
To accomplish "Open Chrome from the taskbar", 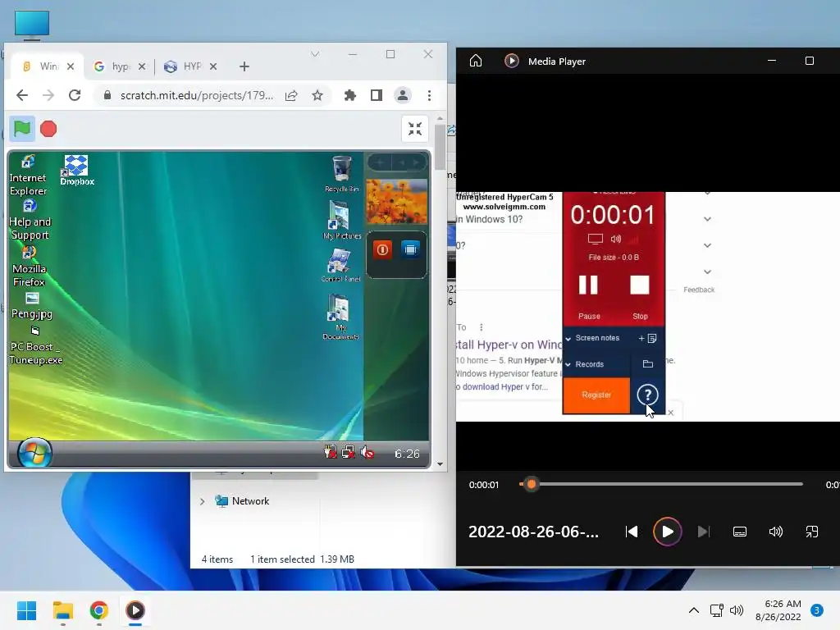I will pyautogui.click(x=98, y=610).
